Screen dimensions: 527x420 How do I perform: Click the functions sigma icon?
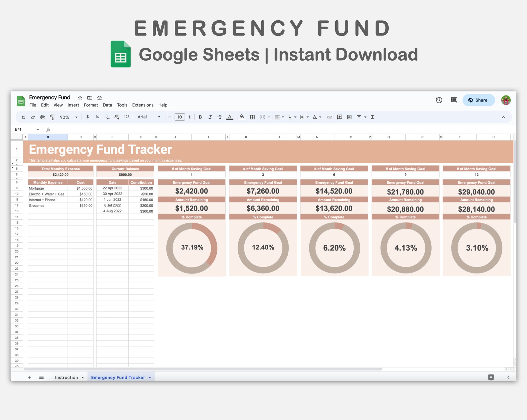coord(372,117)
